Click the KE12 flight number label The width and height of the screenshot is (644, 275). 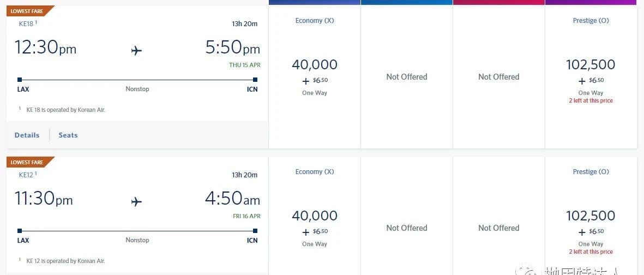coord(26,175)
